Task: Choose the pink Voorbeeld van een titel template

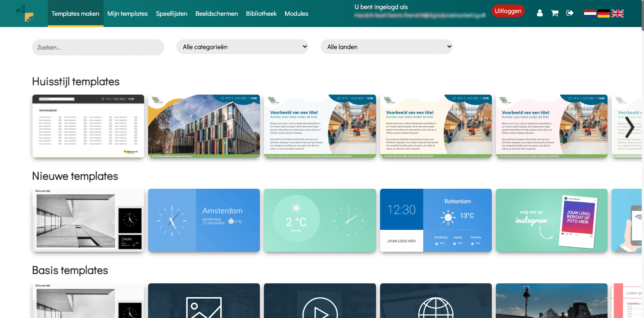Action: (x=552, y=126)
